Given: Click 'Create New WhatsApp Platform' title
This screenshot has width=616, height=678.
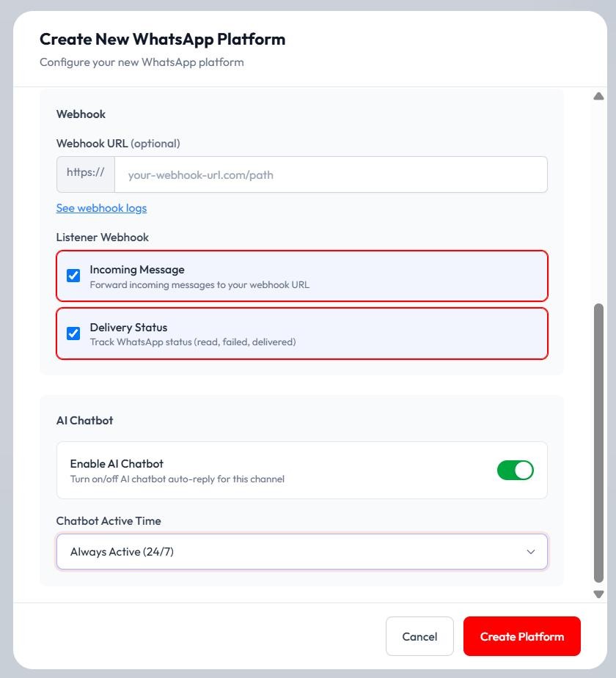Looking at the screenshot, I should click(x=163, y=40).
